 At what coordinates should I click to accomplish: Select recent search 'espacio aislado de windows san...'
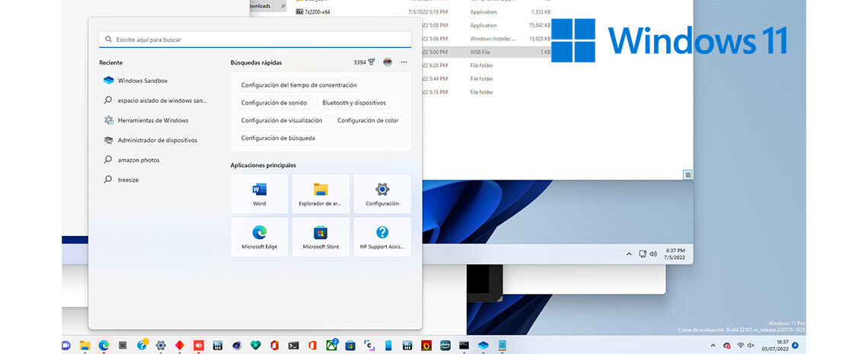pyautogui.click(x=155, y=100)
